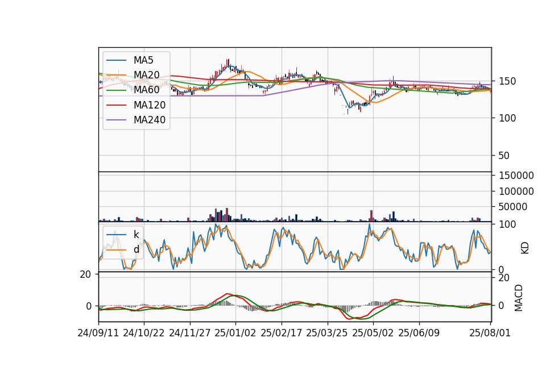Click the 20 tick on right MACD axis
This screenshot has height=392, width=546.
tap(504, 278)
